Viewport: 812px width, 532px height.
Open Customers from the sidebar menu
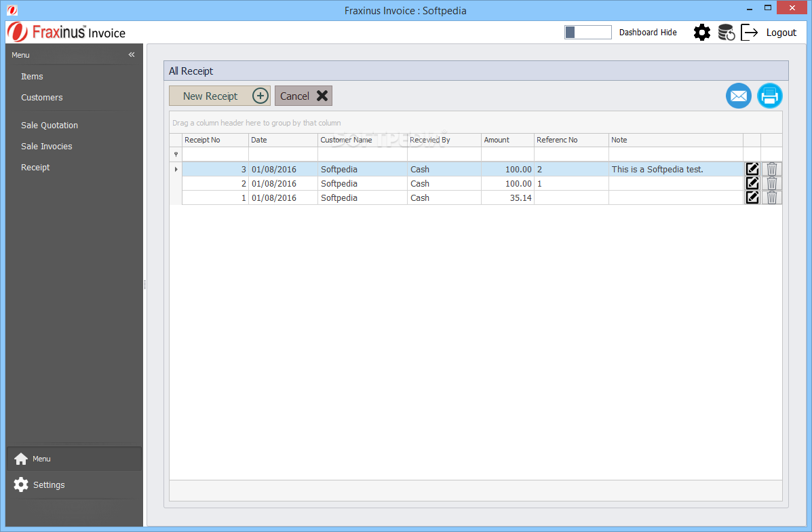pos(42,98)
